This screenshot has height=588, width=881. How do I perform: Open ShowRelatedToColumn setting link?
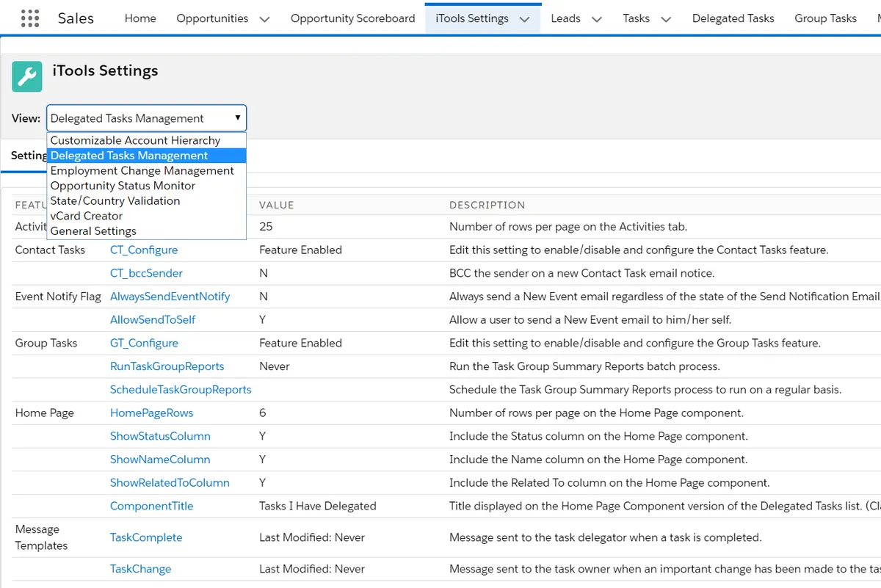(170, 483)
